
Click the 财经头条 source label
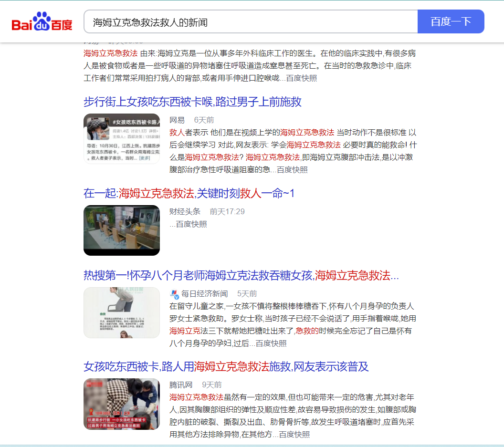185,211
